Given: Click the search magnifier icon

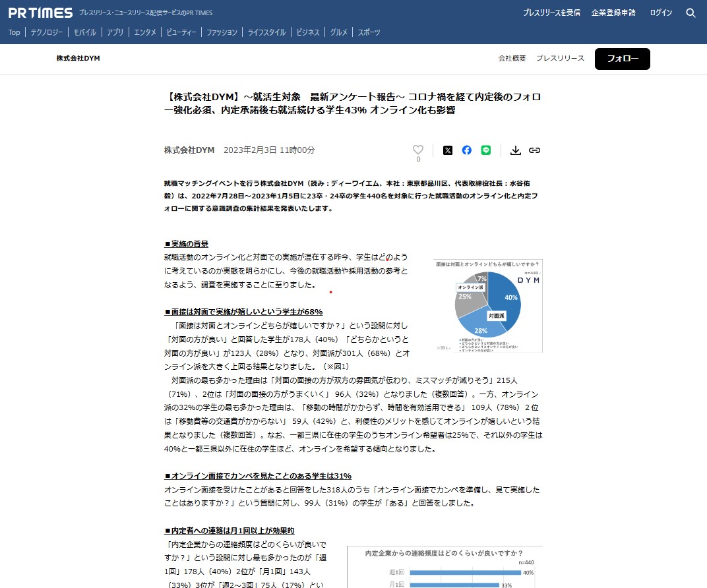Looking at the screenshot, I should click(x=691, y=13).
